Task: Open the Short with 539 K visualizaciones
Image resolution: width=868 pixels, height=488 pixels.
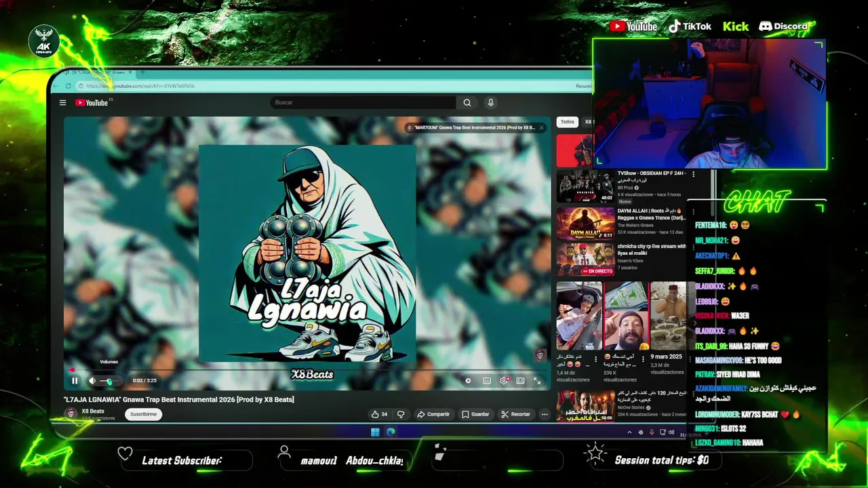Action: pos(625,316)
